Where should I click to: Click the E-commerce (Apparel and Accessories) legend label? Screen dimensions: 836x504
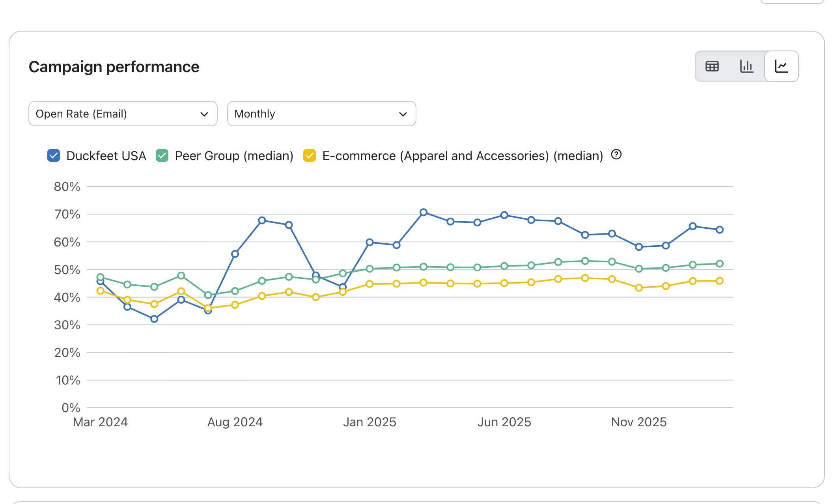(x=463, y=156)
